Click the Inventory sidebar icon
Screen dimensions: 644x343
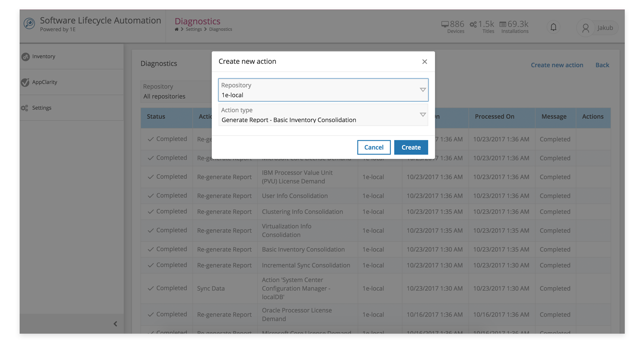(26, 57)
